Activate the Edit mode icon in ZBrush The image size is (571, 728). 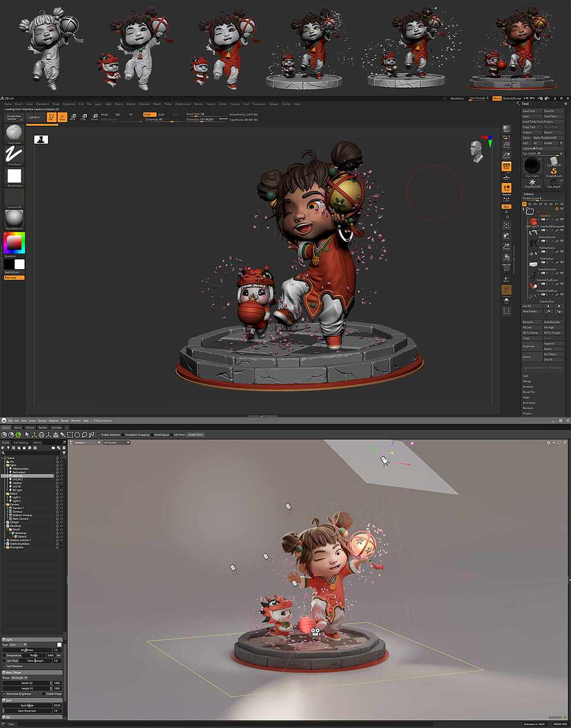51,117
